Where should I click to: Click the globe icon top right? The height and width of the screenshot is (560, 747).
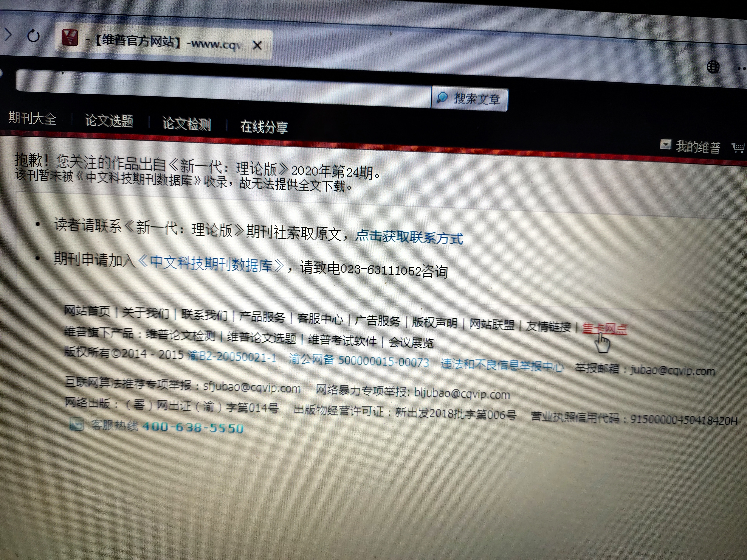713,67
